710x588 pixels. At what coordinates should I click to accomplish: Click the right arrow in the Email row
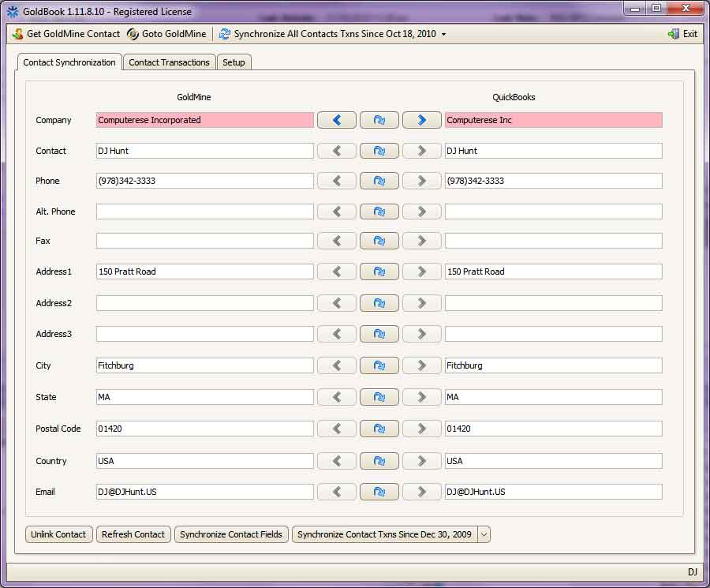[x=421, y=492]
